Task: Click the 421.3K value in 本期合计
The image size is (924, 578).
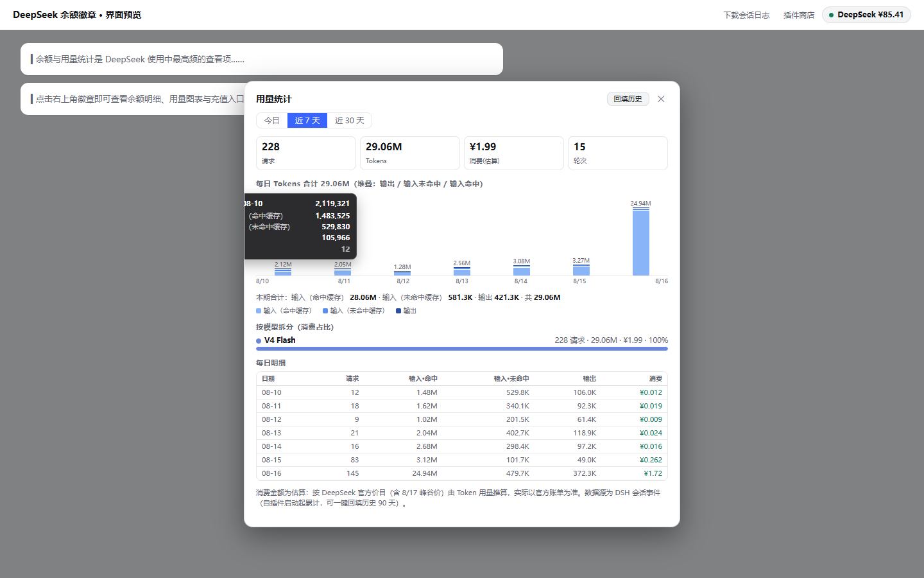Action: (507, 297)
